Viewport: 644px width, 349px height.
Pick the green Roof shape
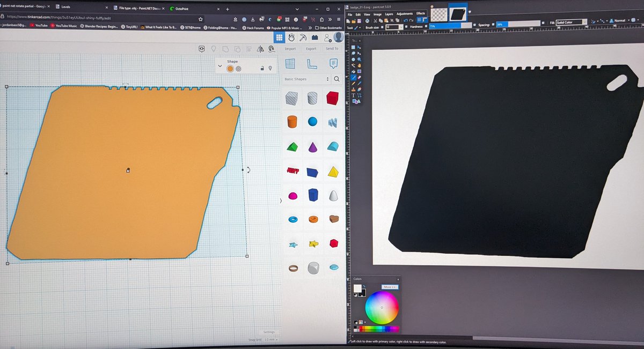click(x=292, y=146)
